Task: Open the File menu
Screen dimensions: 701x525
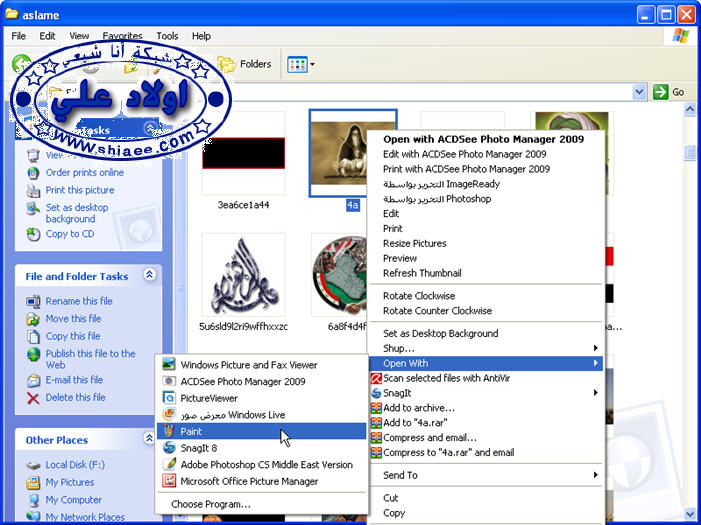Action: [18, 36]
